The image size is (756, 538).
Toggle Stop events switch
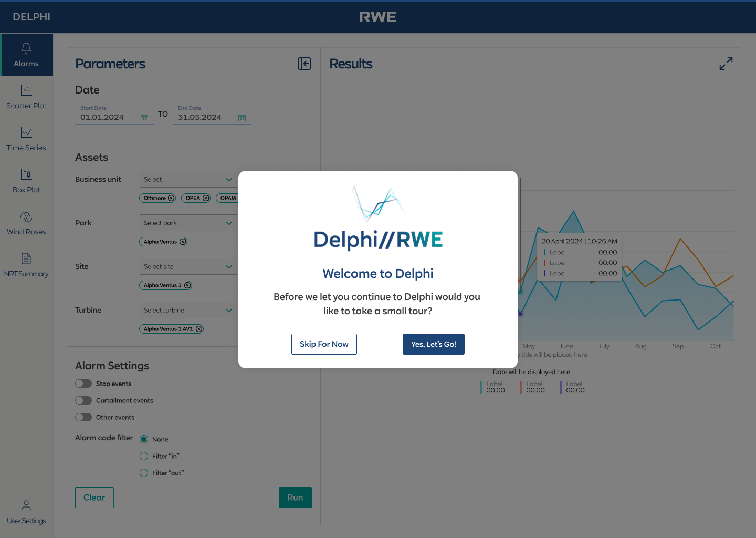pyautogui.click(x=83, y=384)
